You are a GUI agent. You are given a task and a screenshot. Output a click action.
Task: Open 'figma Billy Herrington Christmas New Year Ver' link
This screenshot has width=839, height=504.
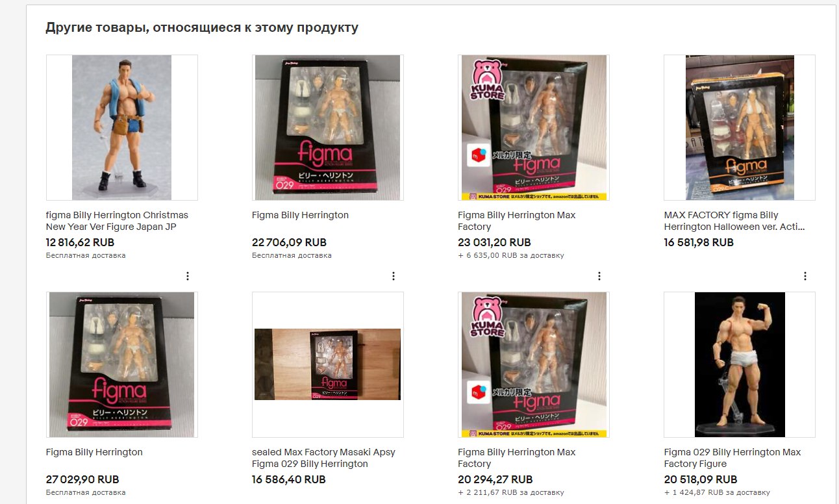coord(117,221)
